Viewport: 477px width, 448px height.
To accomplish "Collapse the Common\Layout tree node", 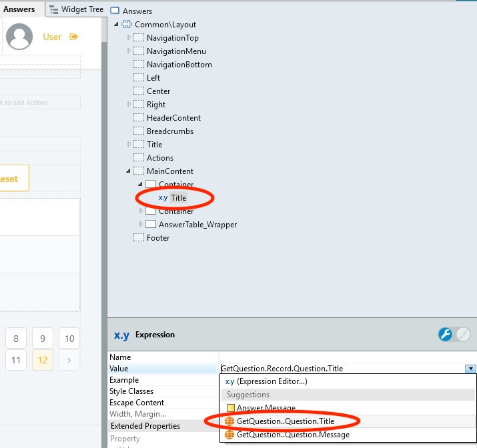I will [116, 24].
